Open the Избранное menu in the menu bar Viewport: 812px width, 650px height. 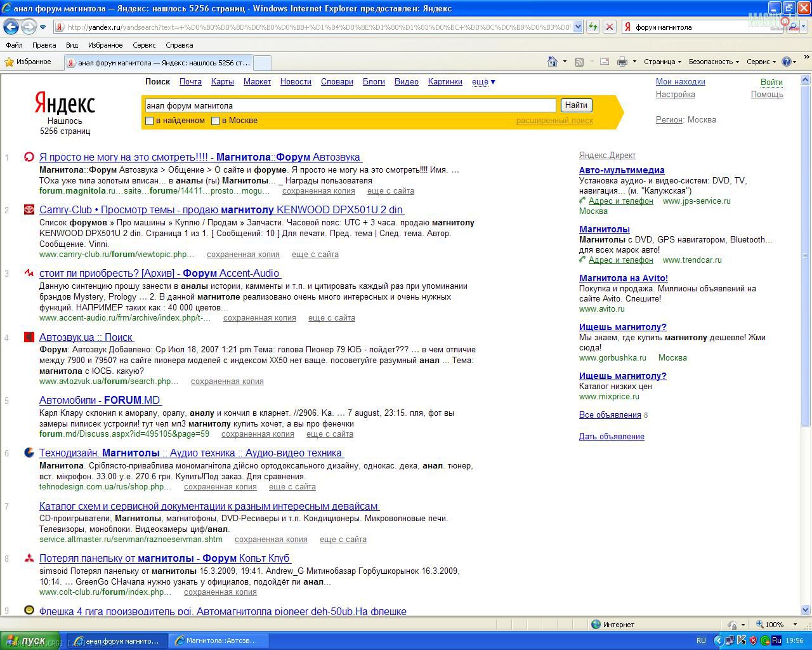point(105,45)
